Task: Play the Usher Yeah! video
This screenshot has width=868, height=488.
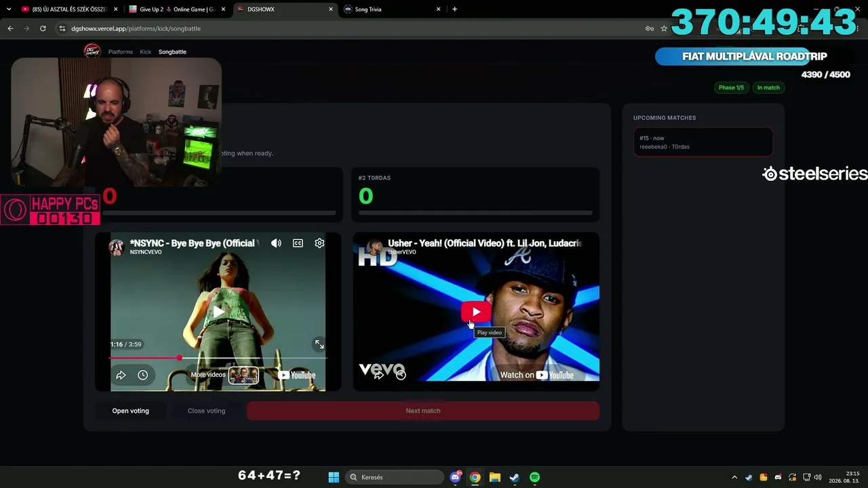Action: (476, 312)
